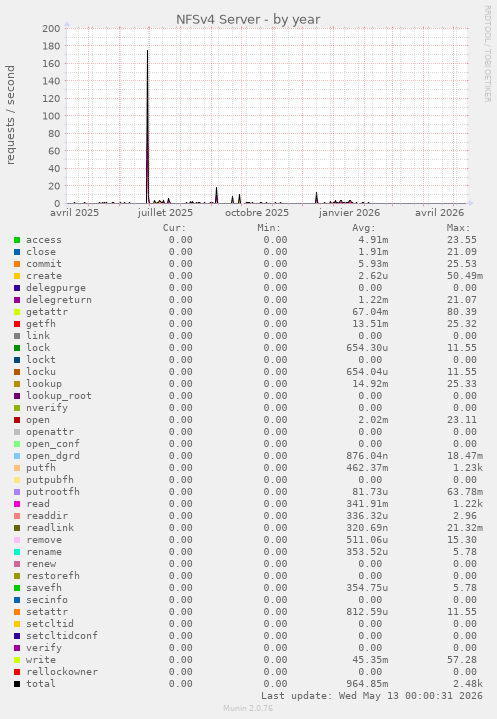497x719 pixels.
Task: Click the create max value "50.49m"
Action: 465,276
